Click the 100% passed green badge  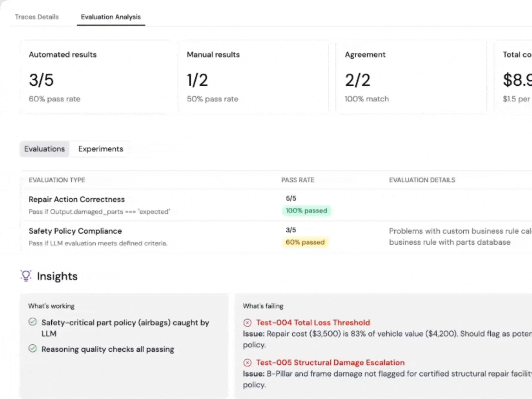(306, 211)
